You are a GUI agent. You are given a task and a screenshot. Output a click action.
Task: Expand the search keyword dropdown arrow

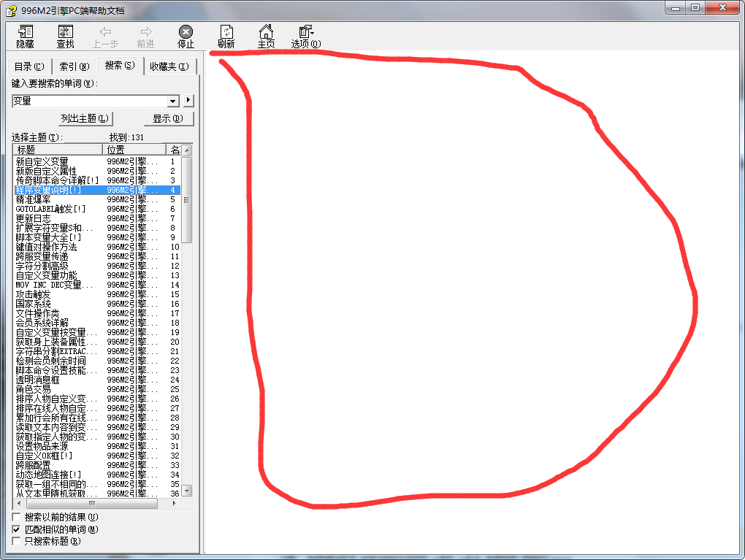173,101
